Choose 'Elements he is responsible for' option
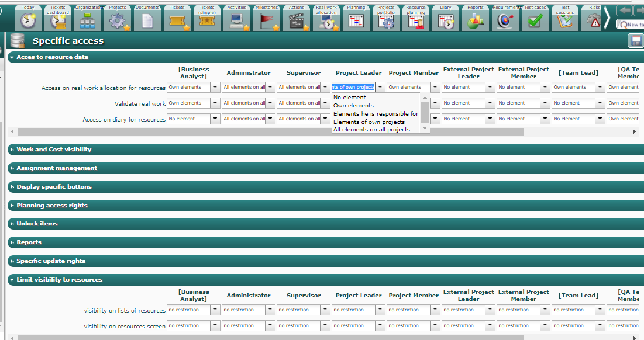This screenshot has height=340, width=644. pos(376,114)
